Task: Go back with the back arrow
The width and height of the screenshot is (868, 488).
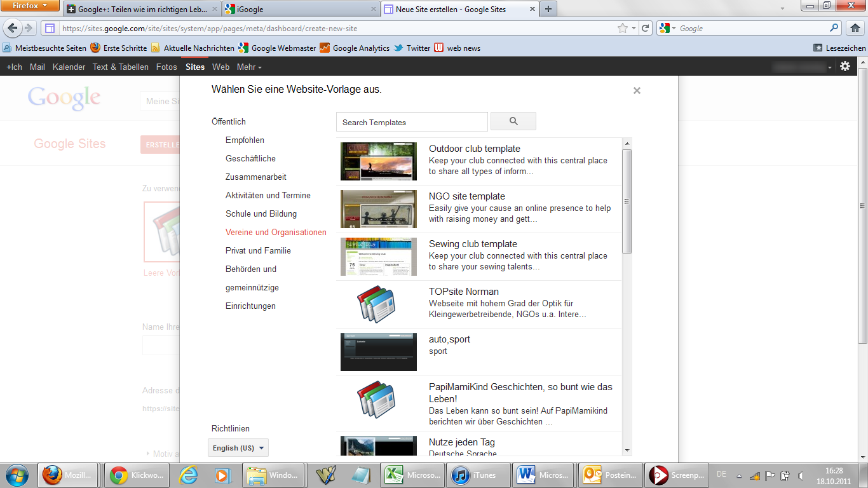Action: click(x=13, y=28)
